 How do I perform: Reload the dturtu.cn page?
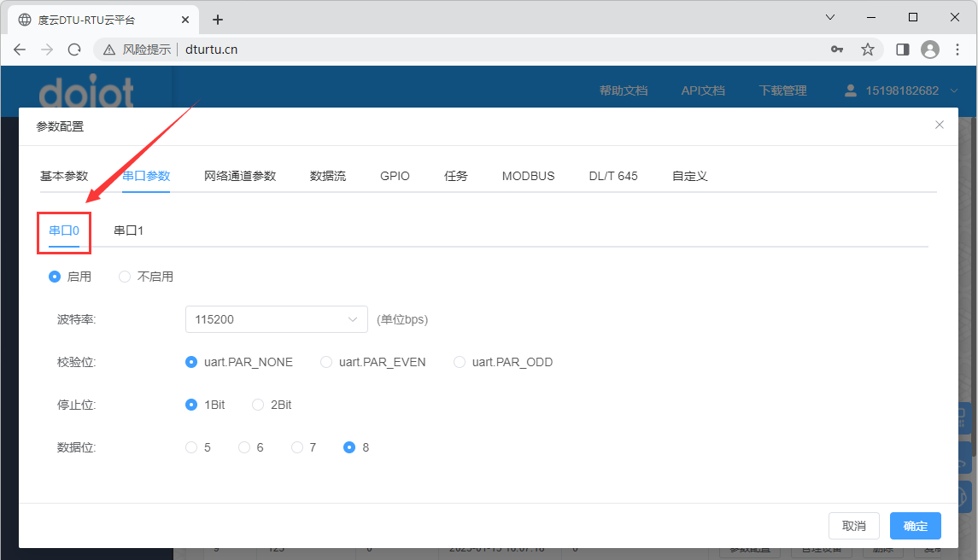pyautogui.click(x=75, y=50)
